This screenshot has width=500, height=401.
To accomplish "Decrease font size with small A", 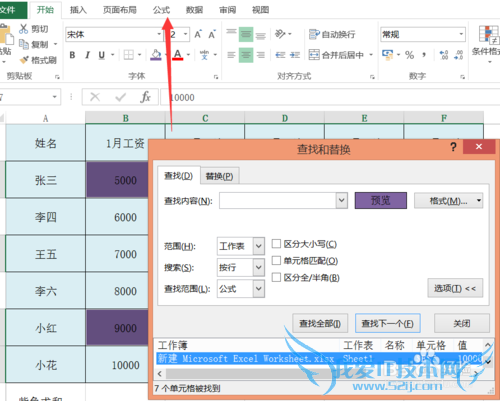I will pyautogui.click(x=212, y=34).
